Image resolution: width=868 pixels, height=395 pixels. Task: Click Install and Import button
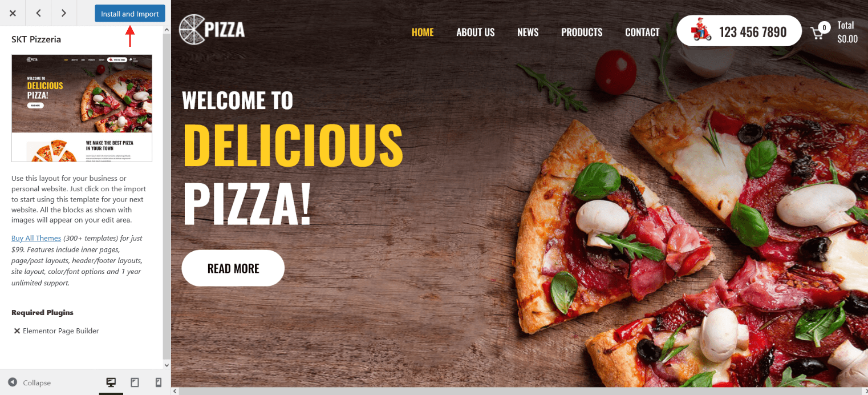click(x=130, y=14)
